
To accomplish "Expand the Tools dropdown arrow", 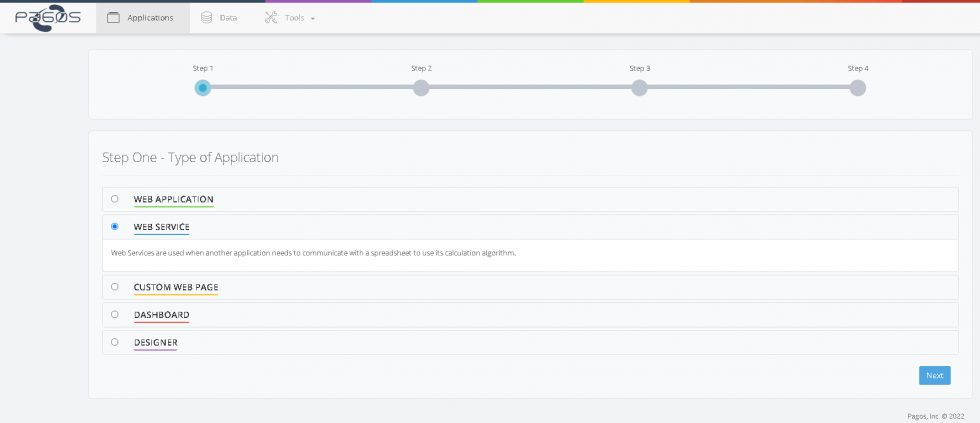I will click(313, 19).
